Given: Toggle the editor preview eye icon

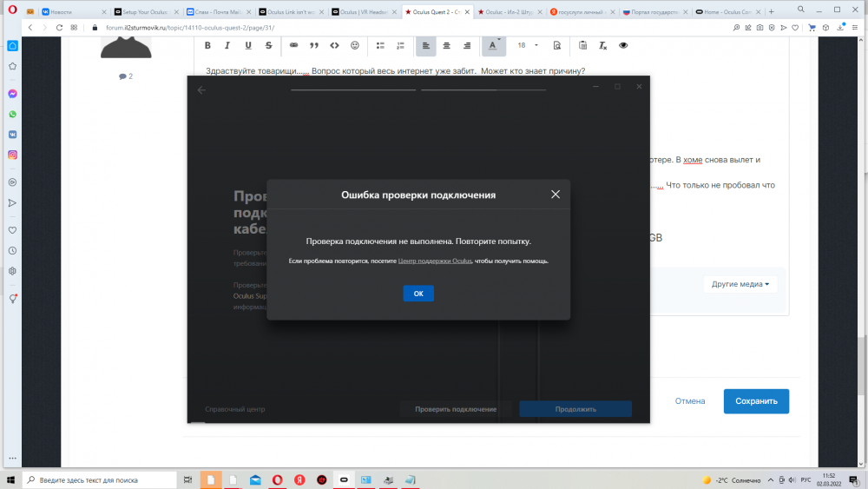Looking at the screenshot, I should [x=623, y=45].
